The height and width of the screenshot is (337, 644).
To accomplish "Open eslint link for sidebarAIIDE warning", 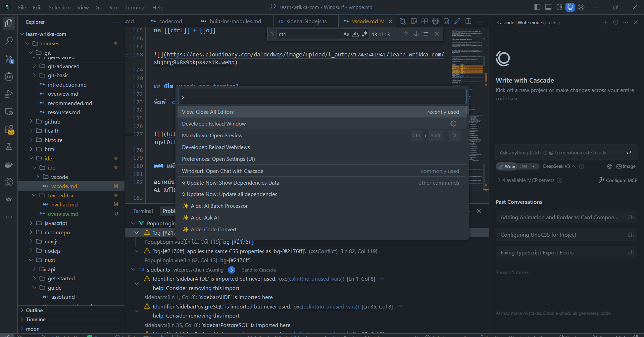I will (316, 279).
